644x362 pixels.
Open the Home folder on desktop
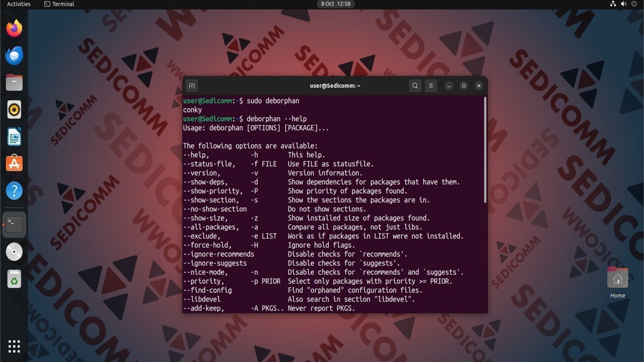(618, 283)
